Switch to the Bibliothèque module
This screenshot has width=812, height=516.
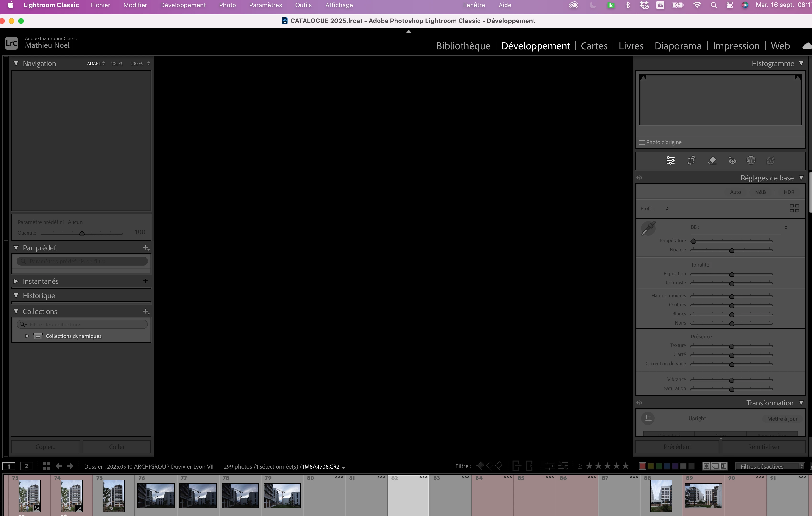[463, 46]
